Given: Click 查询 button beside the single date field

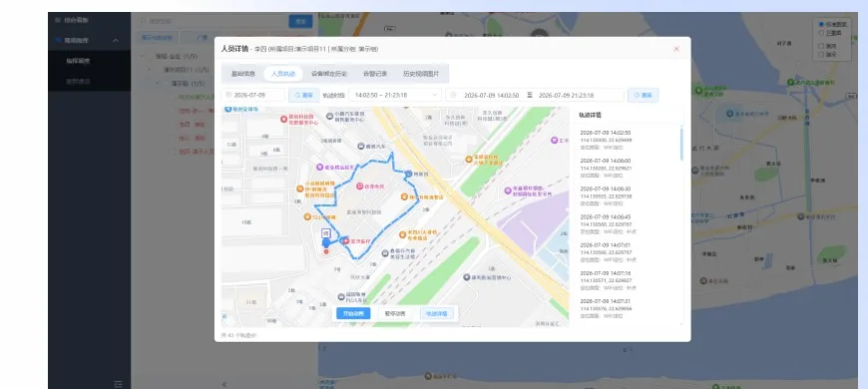Looking at the screenshot, I should [304, 95].
